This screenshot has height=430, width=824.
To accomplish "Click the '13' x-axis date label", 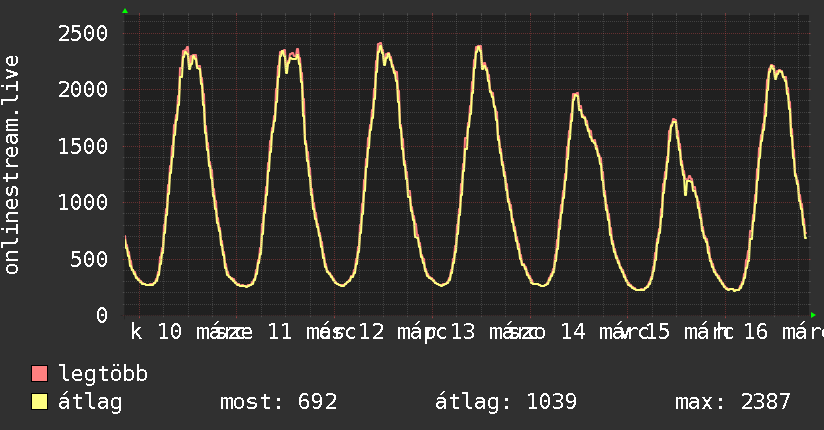I will click(x=463, y=332).
